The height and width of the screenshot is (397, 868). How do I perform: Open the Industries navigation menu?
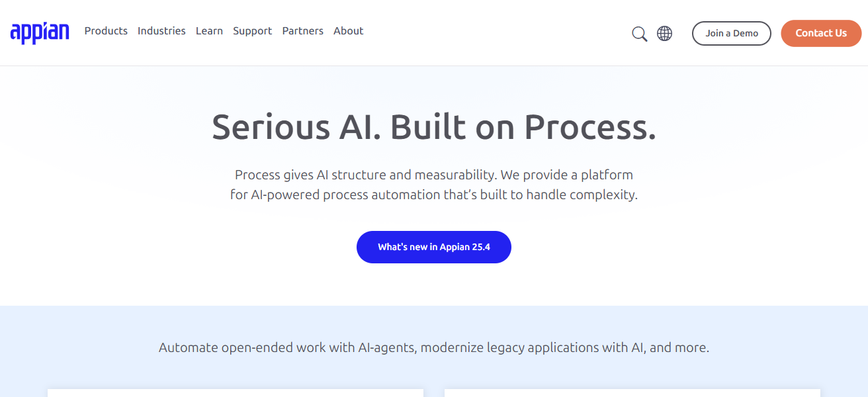pos(161,31)
